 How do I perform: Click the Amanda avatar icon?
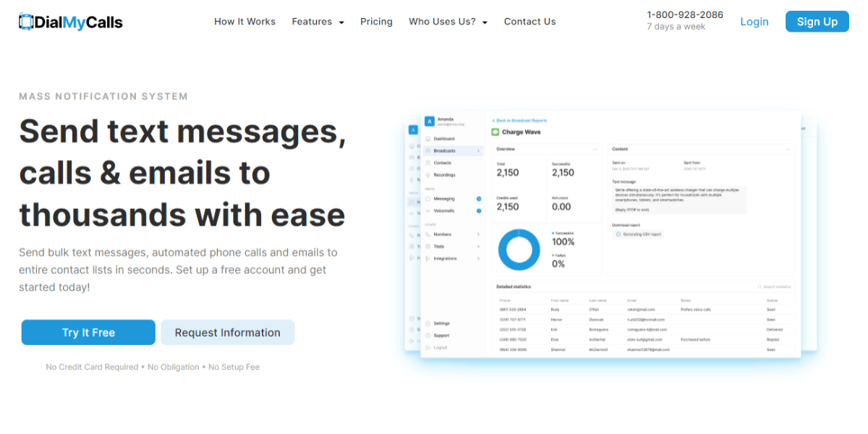tap(429, 122)
